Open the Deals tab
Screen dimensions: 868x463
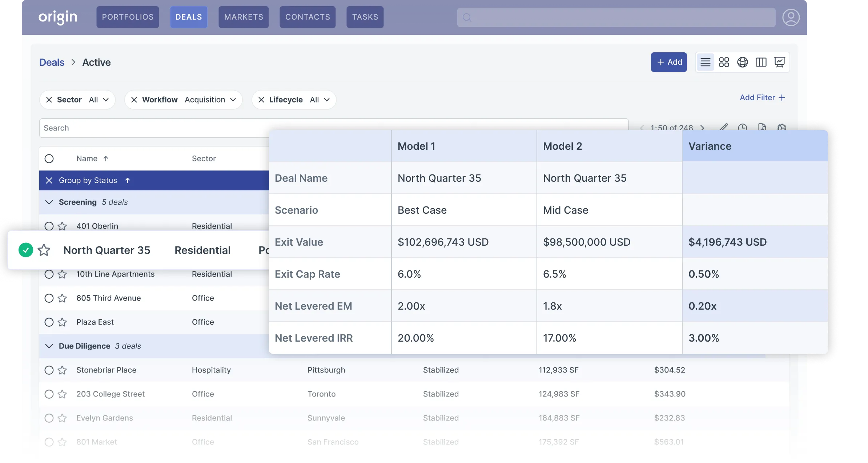(189, 17)
